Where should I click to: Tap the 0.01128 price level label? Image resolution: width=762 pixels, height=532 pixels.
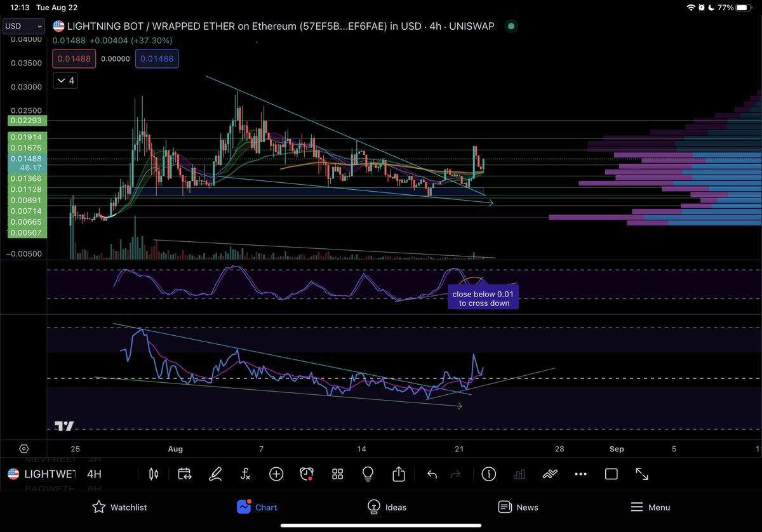tap(26, 189)
